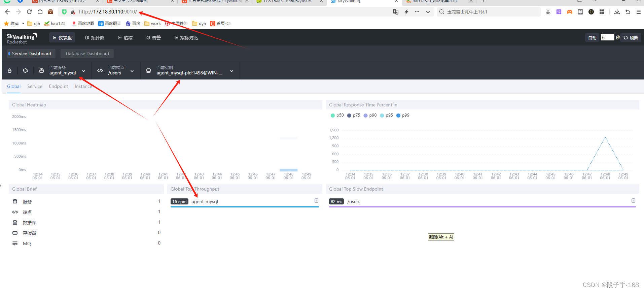Open the 告警 alarm menu
Screen dimensions: 644x291
tap(153, 38)
